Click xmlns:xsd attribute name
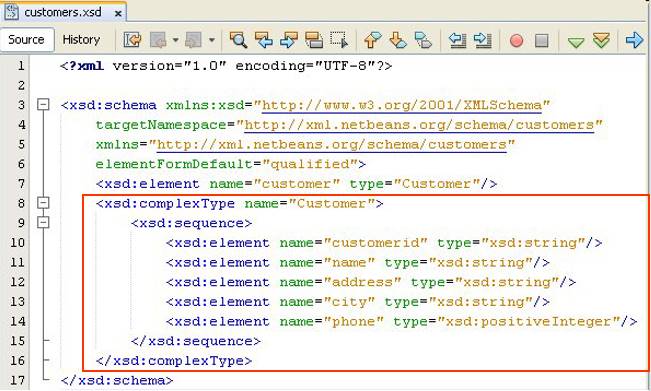651x391 pixels. point(205,105)
